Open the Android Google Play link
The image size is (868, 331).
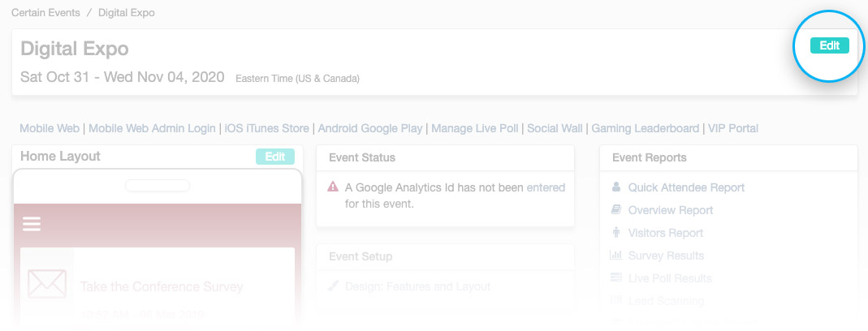(370, 128)
